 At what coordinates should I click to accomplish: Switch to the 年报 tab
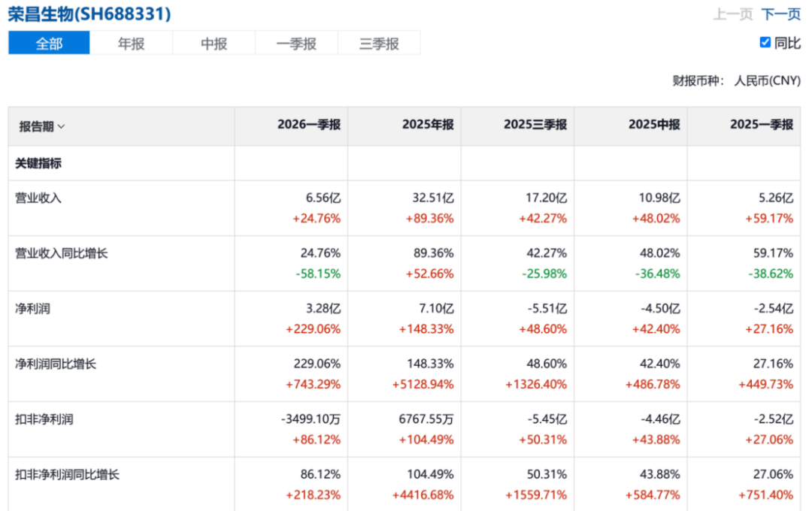[x=131, y=44]
